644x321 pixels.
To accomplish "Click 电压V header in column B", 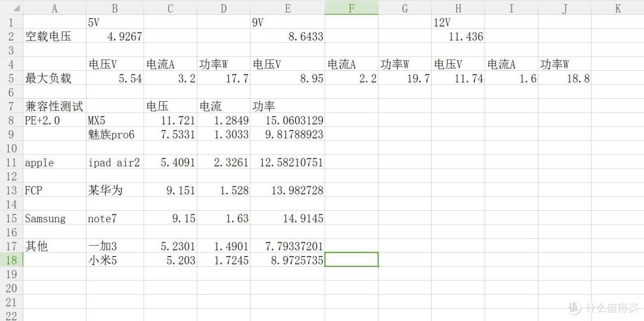I will click(x=115, y=64).
